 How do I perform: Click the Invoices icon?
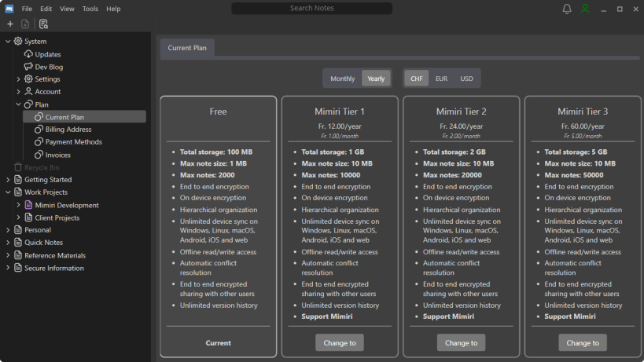[x=39, y=155]
